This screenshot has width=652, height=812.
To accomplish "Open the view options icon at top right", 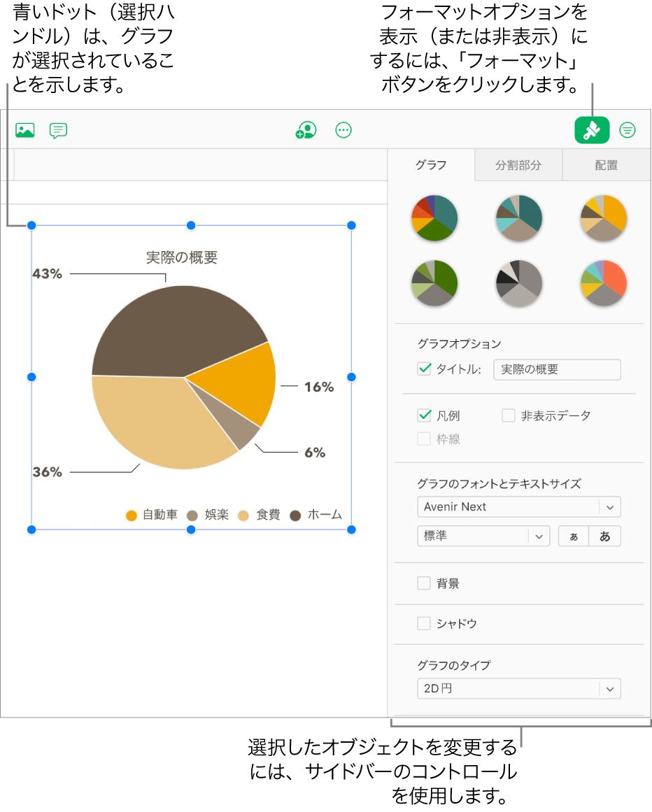I will point(627,130).
